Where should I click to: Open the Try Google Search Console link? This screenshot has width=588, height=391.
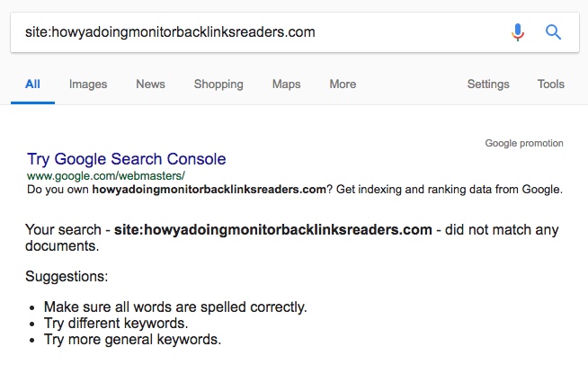[127, 159]
